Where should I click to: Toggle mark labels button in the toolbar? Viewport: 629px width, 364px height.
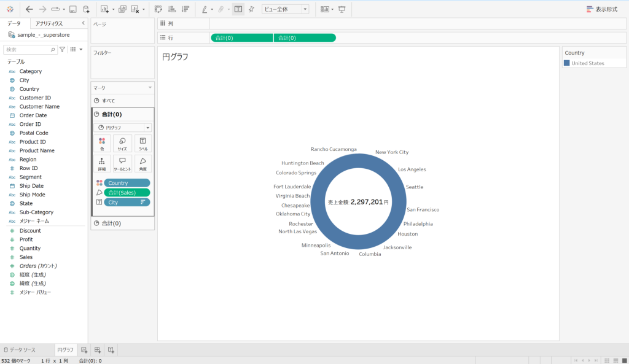coord(238,9)
